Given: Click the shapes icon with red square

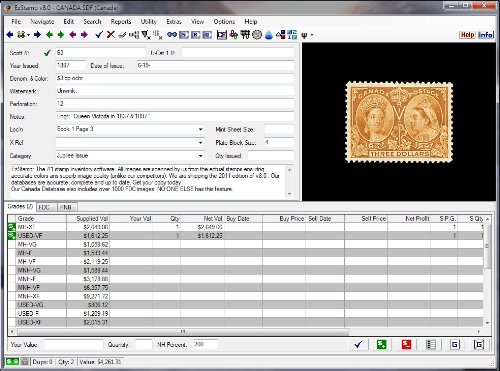Looking at the screenshot, I should pyautogui.click(x=281, y=35).
